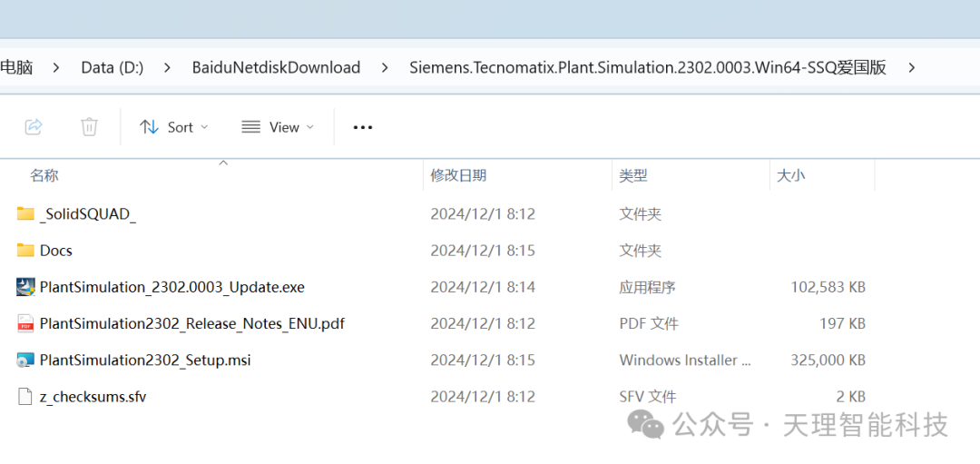The image size is (980, 464).
Task: Select the PlantSimulation2302_Setup.msi installer icon
Action: point(25,360)
